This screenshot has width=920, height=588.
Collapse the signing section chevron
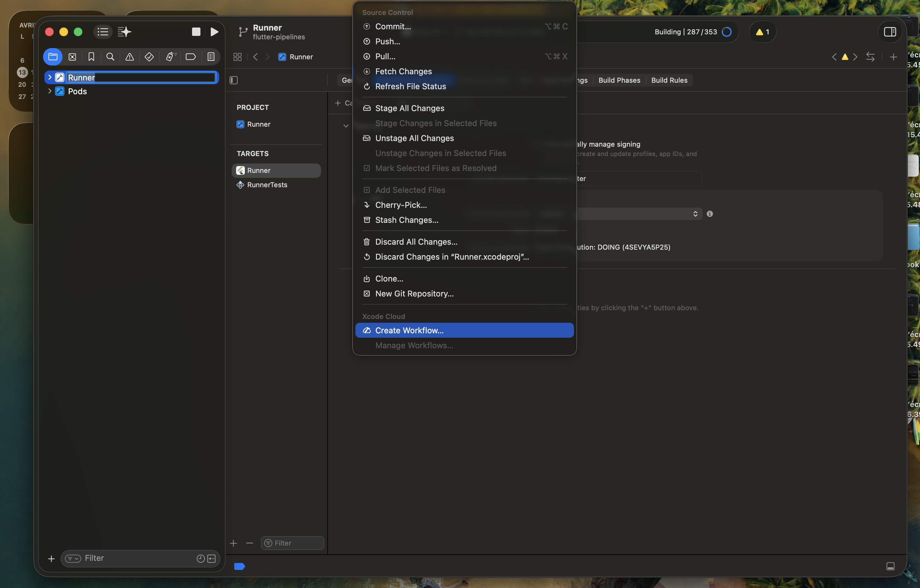346,125
